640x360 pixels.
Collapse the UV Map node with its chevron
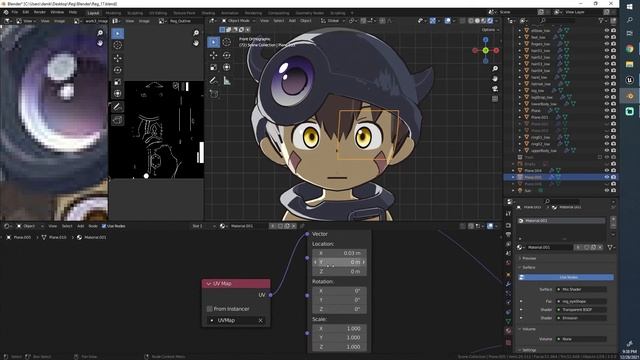(209, 284)
